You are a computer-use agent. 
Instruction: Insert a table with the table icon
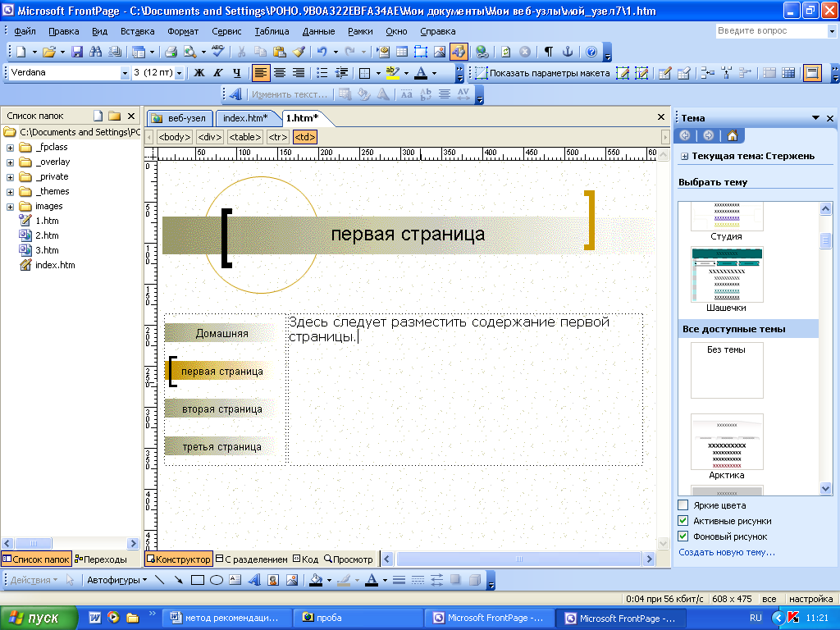coord(402,52)
